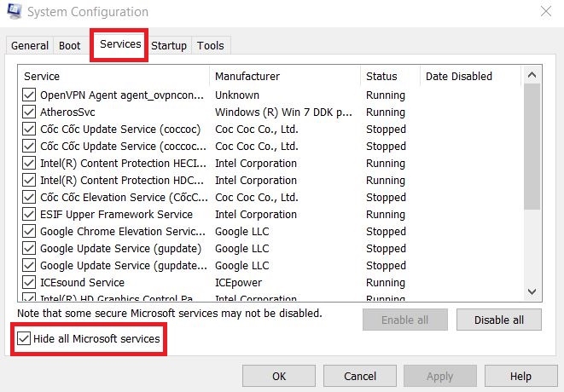Open the Boot tab
Screen dimensions: 564x392
[x=70, y=46]
